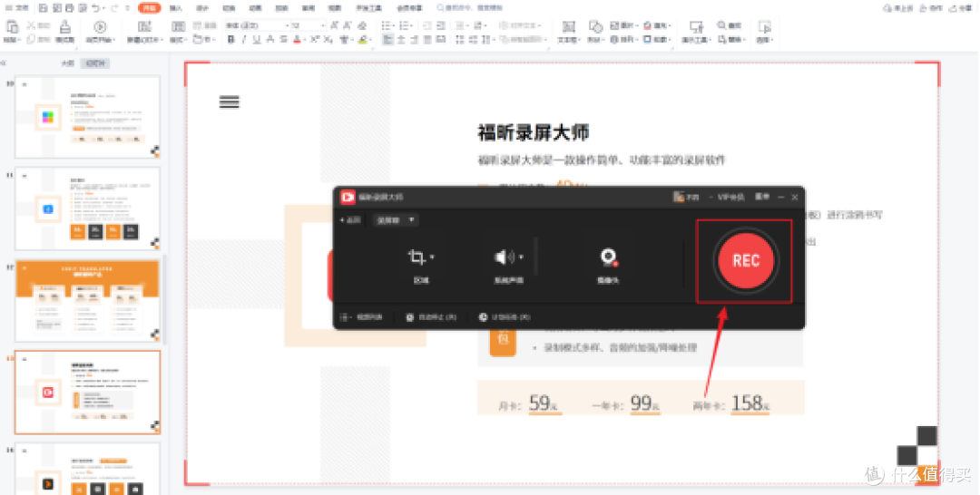Image resolution: width=980 pixels, height=495 pixels.
Task: Click the increase font size icon
Action: (x=334, y=25)
